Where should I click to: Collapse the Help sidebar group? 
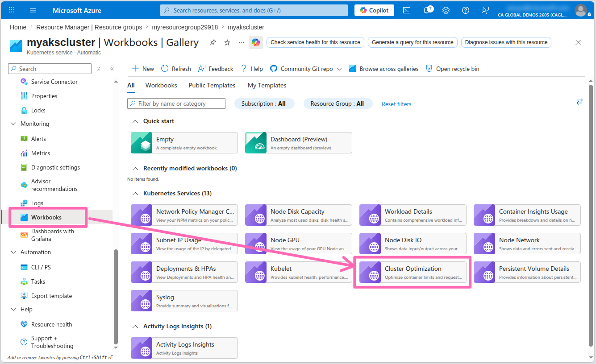click(13, 310)
